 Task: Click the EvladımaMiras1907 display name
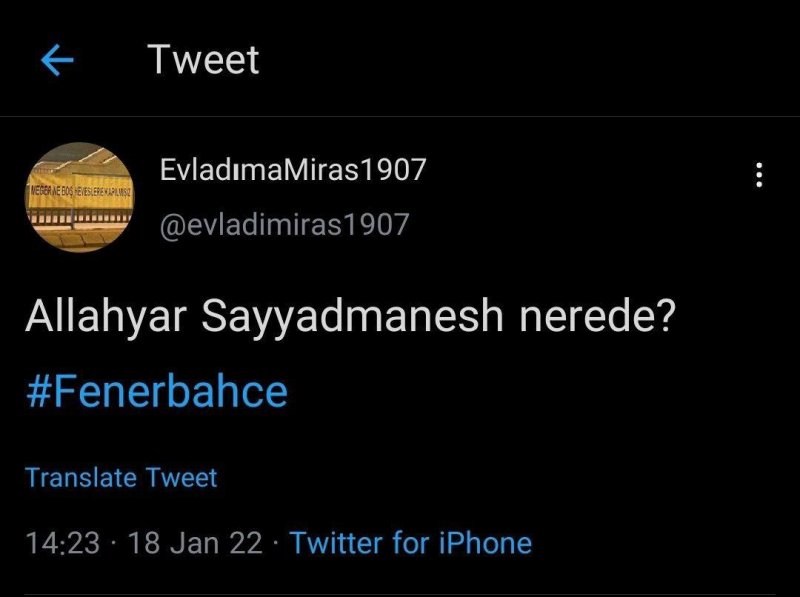pyautogui.click(x=293, y=170)
